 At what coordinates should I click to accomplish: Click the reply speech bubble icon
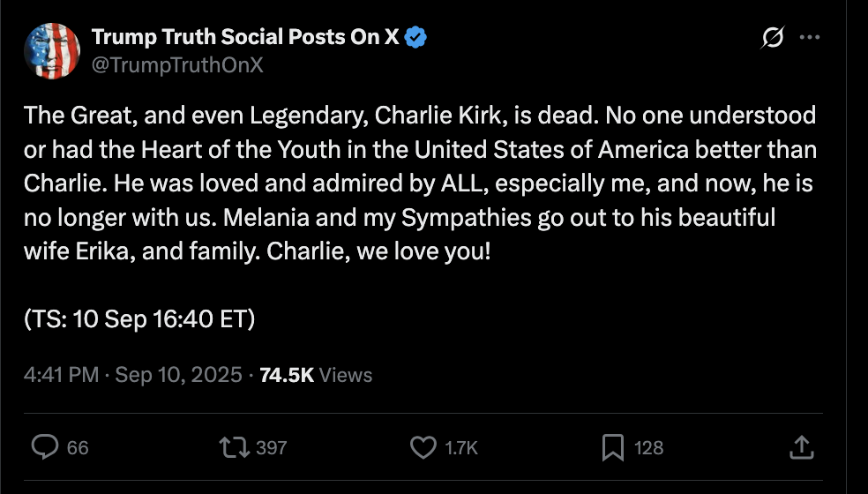click(45, 447)
